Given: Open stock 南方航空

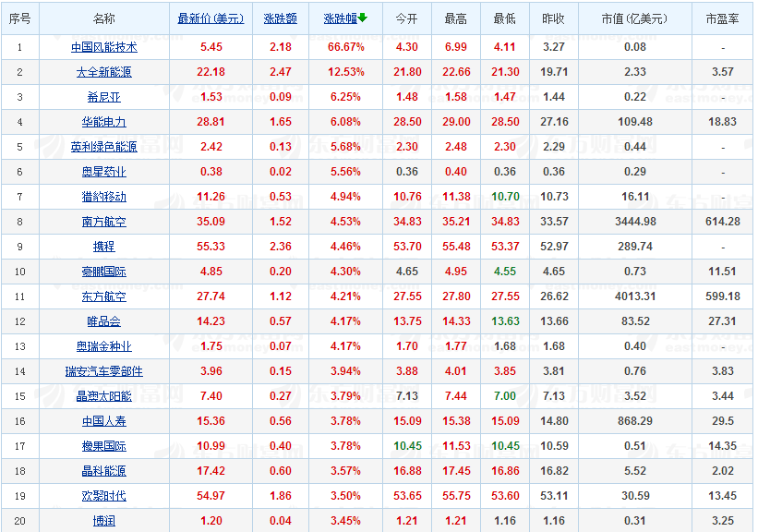Looking at the screenshot, I should click(104, 222).
